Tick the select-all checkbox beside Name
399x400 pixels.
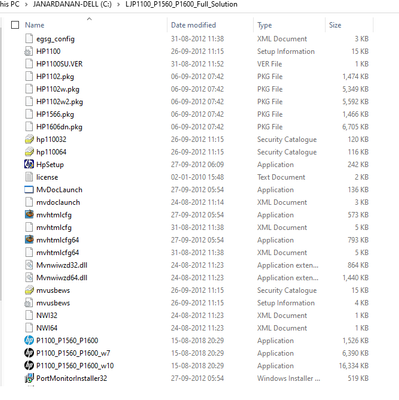(15, 25)
